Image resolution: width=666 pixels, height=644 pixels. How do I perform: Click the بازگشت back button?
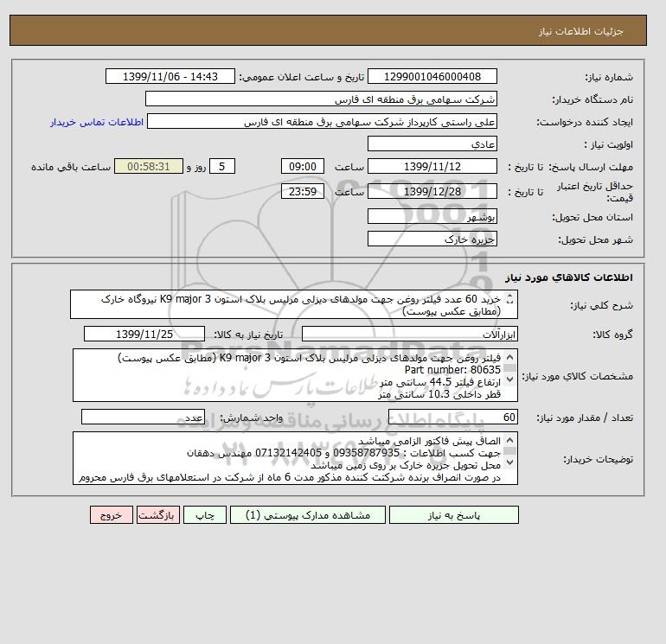tap(158, 515)
